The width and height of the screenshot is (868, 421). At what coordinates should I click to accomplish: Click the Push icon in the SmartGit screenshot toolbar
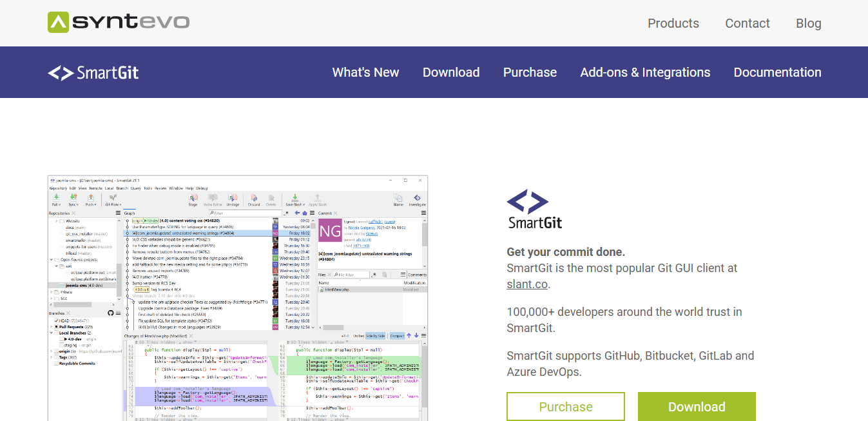pos(90,198)
